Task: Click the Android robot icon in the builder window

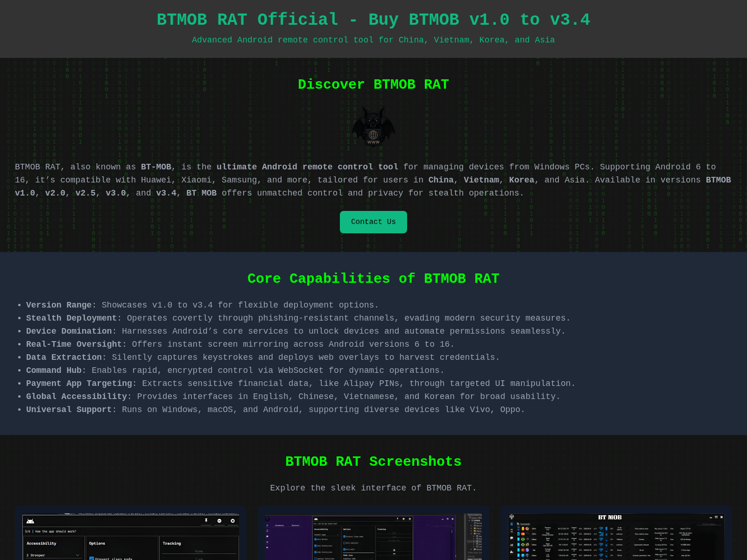Action: tap(30, 521)
